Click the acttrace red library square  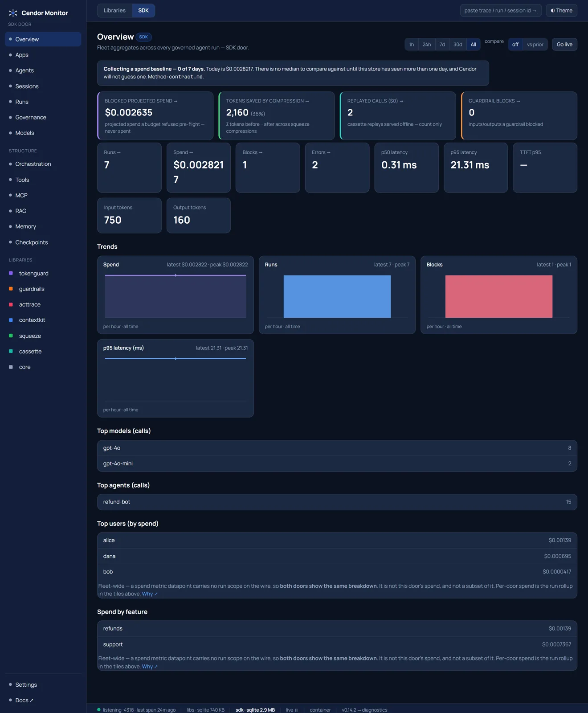[11, 304]
